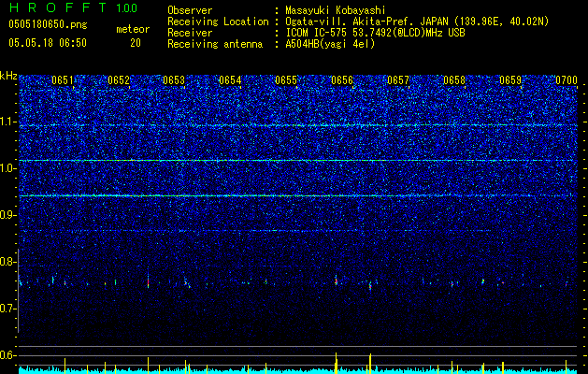Click the 0654 time marker
The height and width of the screenshot is (374, 588).
pos(230,80)
